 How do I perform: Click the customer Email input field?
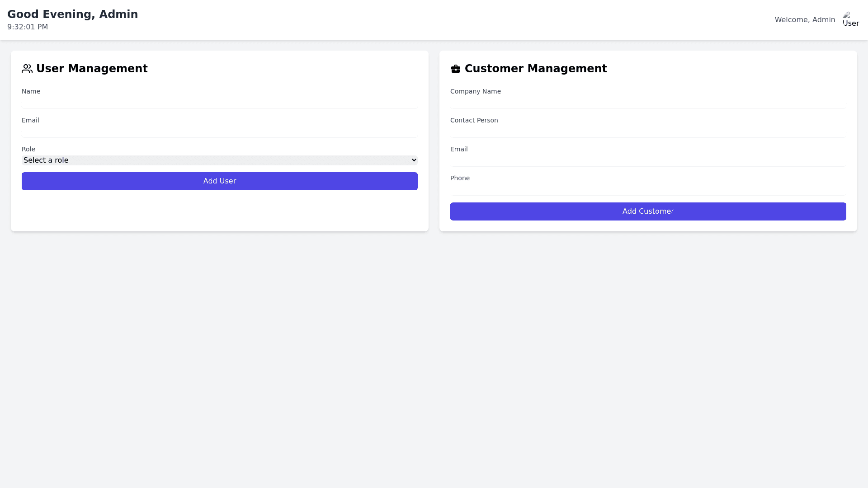point(648,160)
